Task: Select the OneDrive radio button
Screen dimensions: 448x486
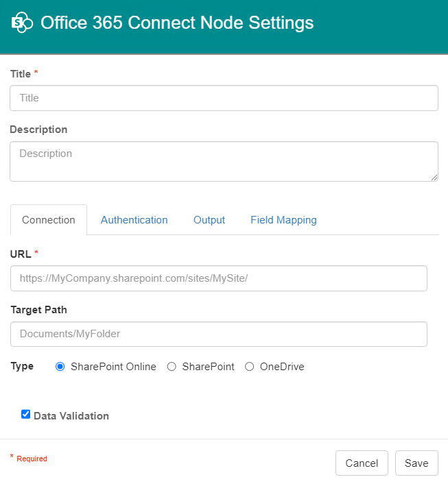Action: pos(250,367)
